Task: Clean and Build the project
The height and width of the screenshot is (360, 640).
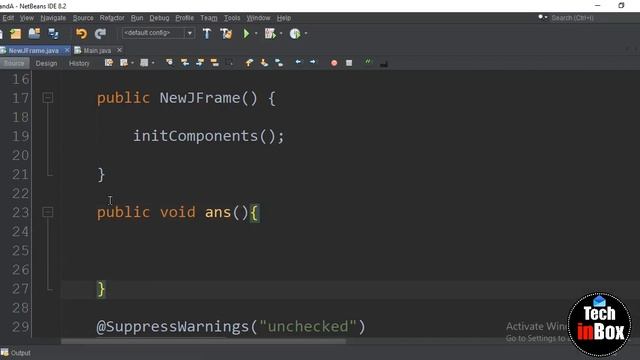Action: (x=226, y=33)
